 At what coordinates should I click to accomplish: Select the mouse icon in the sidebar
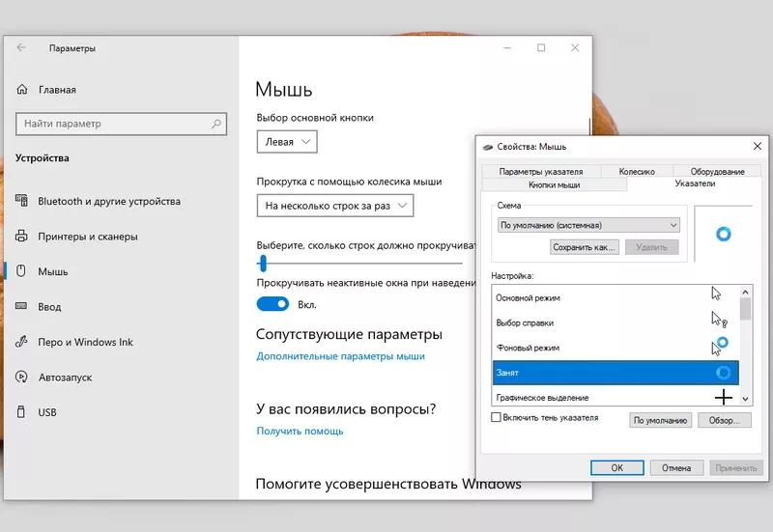tap(20, 271)
